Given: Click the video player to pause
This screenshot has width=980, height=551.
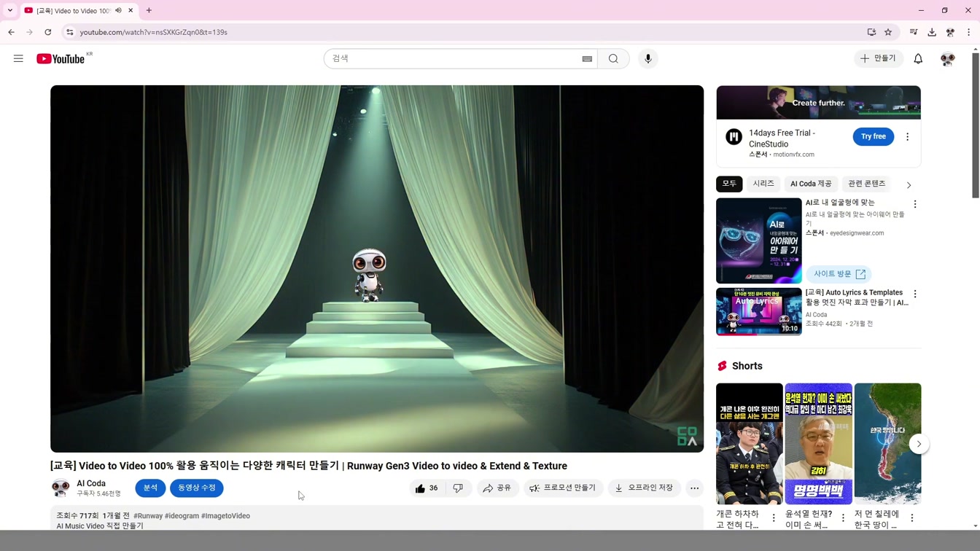Looking at the screenshot, I should tap(377, 269).
